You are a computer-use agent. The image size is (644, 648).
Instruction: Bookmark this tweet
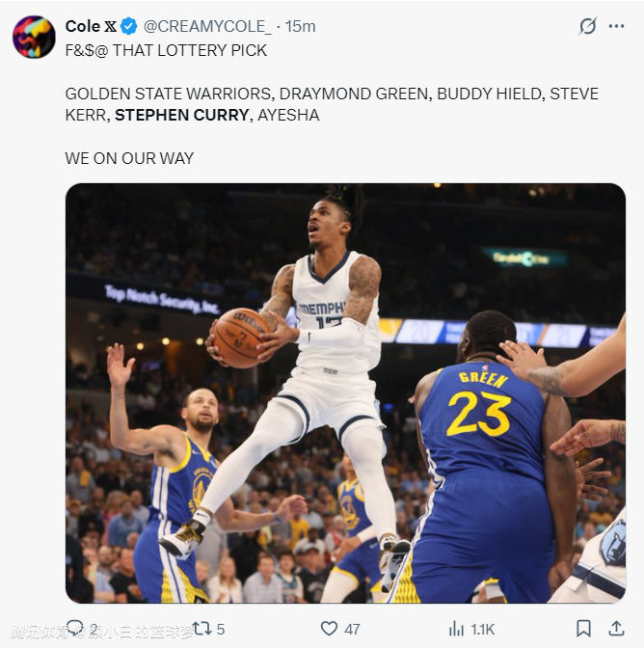click(583, 629)
